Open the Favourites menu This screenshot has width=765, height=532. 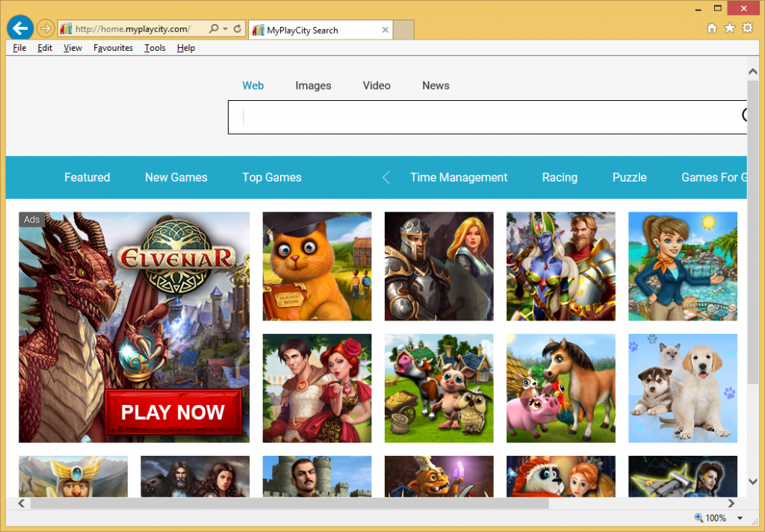coord(114,48)
